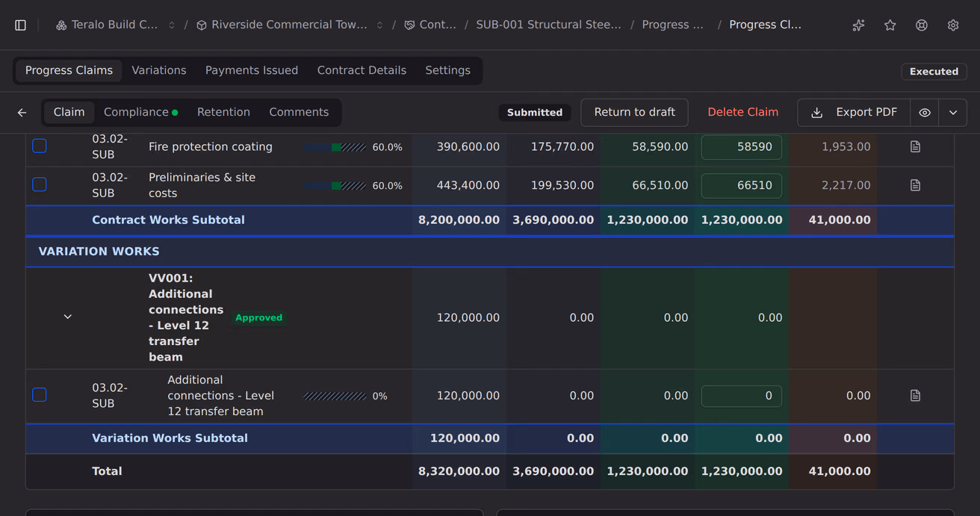Viewport: 980px width, 516px height.
Task: Click the 2,217.00 retention value
Action: 846,185
